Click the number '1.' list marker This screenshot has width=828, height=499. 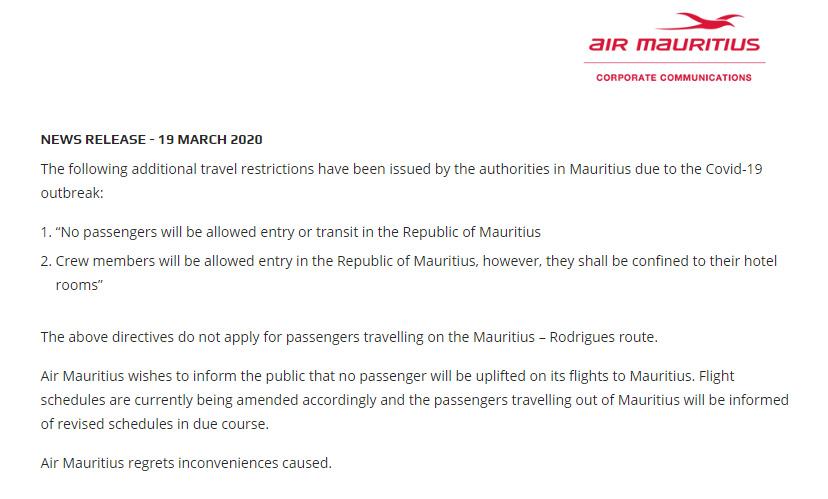pos(46,232)
